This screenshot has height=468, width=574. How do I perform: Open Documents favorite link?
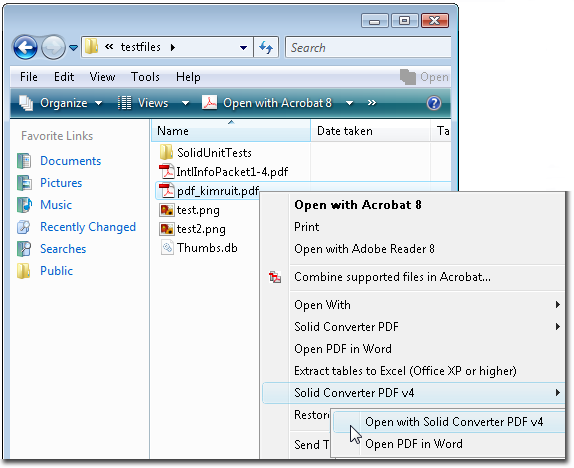71,161
